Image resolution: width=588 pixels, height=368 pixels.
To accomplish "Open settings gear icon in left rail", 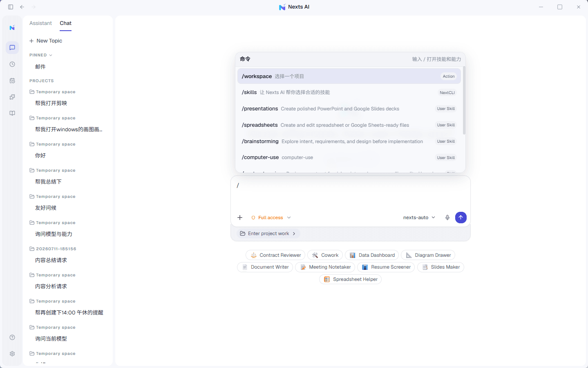I will [12, 354].
